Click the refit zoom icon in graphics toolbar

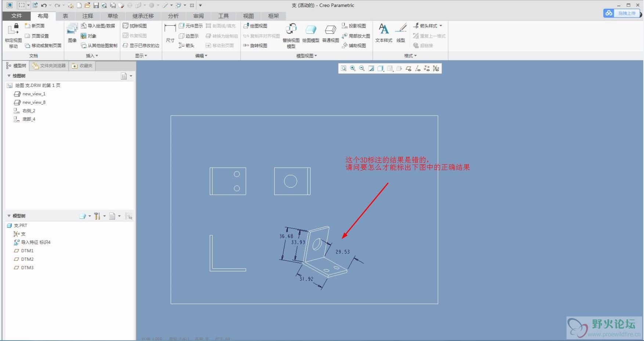pos(344,69)
